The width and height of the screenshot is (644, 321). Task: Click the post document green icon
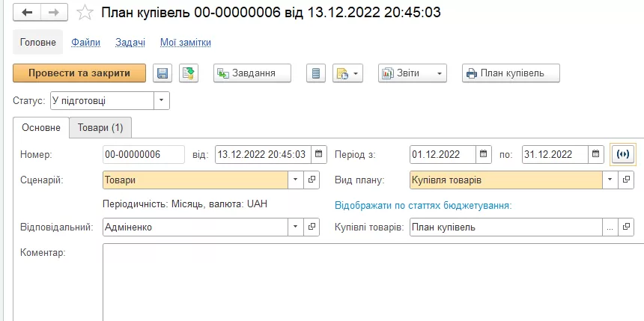[189, 73]
